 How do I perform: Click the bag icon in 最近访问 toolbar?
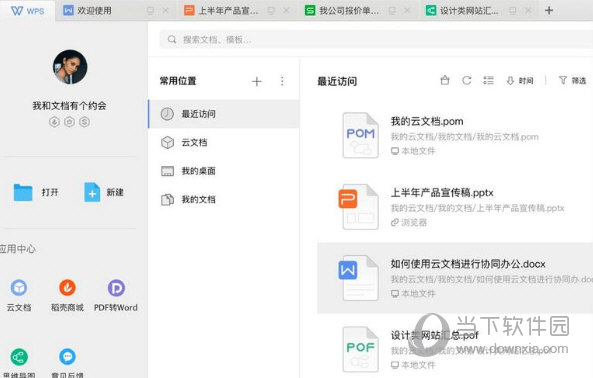pyautogui.click(x=445, y=80)
